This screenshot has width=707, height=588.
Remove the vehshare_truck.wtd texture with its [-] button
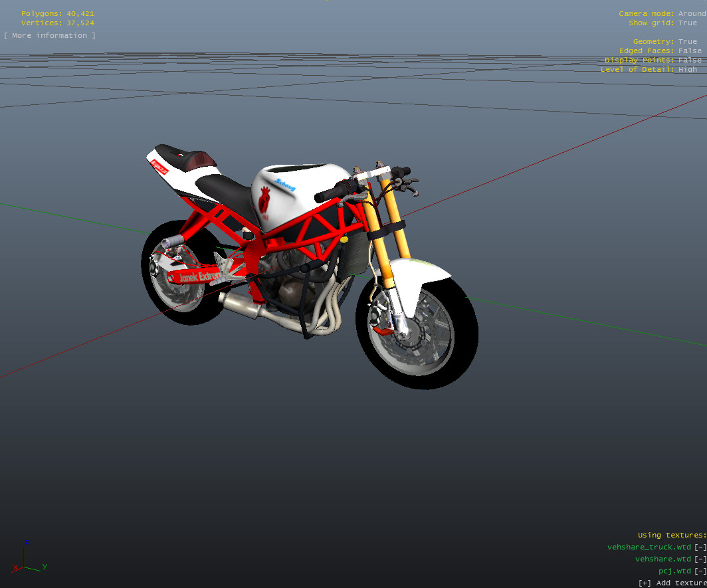pos(700,547)
